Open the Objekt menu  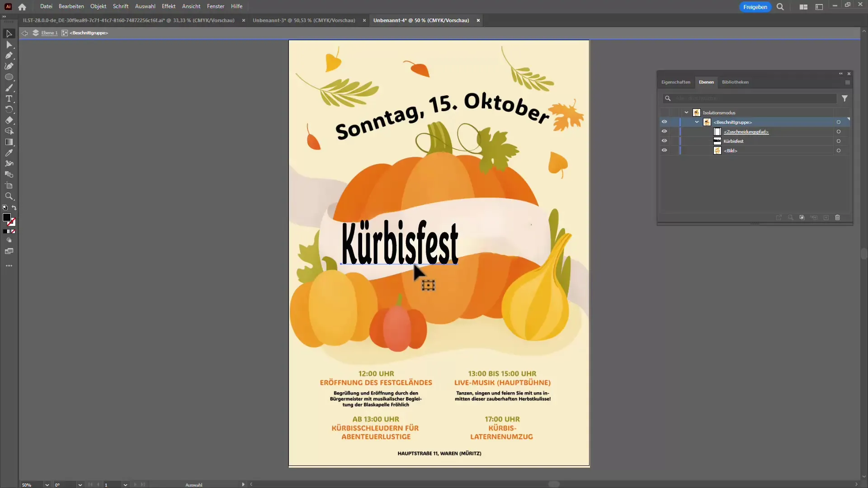pyautogui.click(x=98, y=6)
